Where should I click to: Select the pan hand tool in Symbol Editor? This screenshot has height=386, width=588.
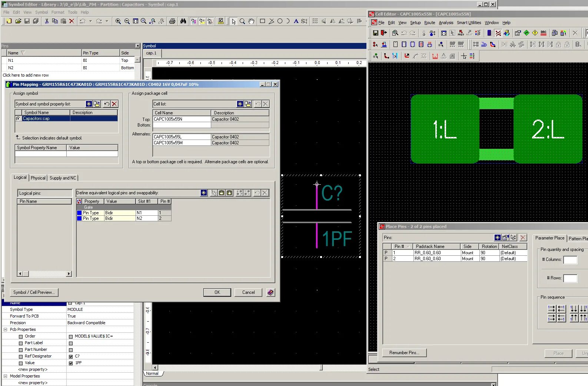[x=251, y=21]
